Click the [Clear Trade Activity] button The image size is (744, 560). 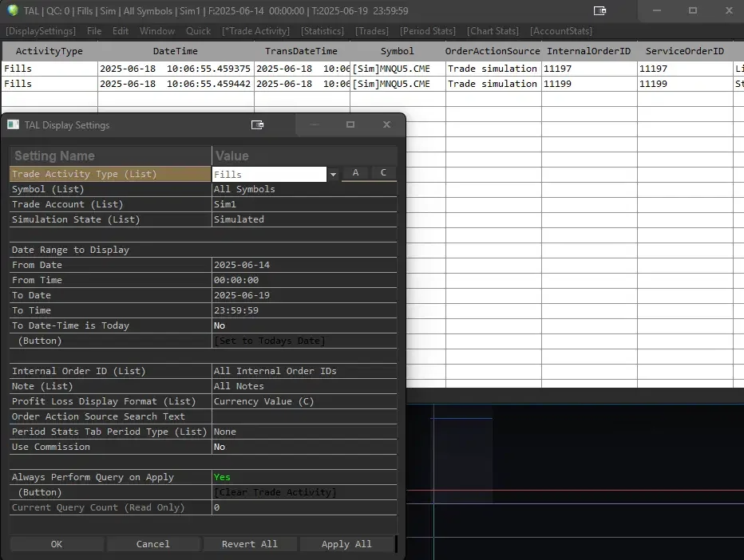(275, 492)
